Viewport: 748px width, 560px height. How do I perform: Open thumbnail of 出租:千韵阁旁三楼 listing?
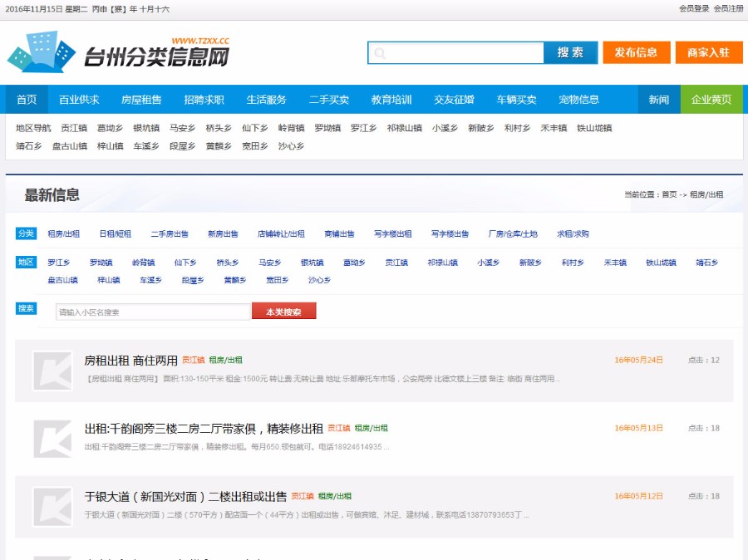[52, 439]
